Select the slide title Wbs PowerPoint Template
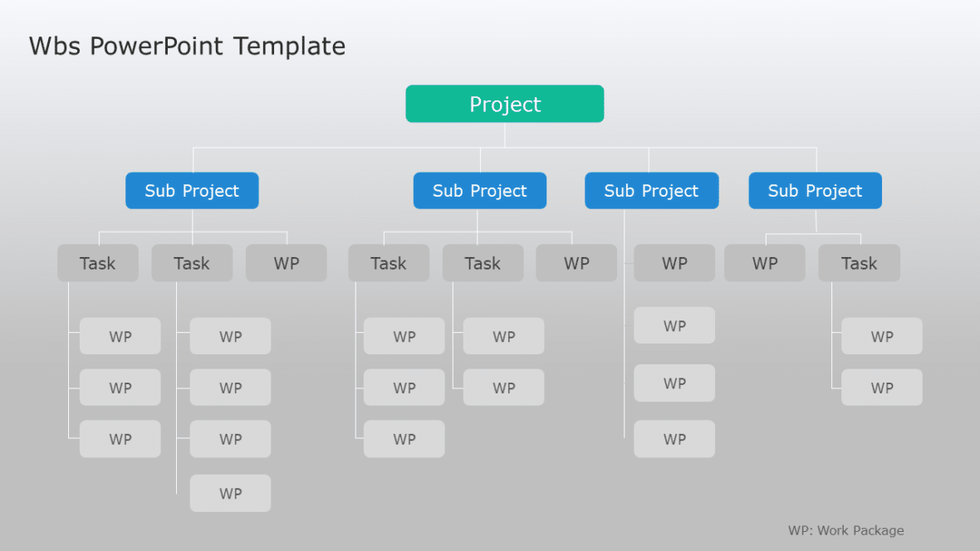 (x=187, y=46)
